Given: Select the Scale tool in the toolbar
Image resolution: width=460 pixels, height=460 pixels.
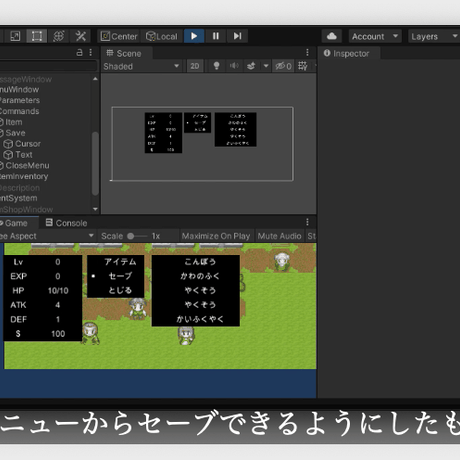Looking at the screenshot, I should tap(15, 36).
